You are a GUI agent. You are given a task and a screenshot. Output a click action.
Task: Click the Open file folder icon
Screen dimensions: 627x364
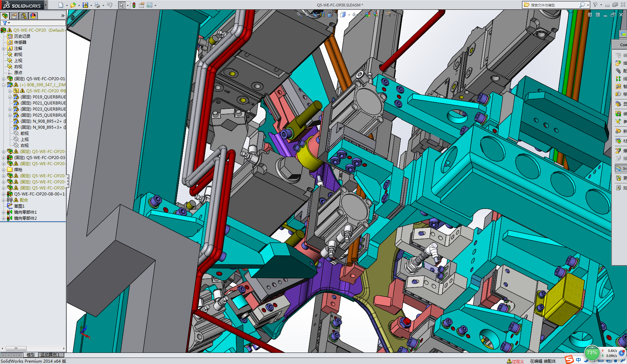coord(73,5)
